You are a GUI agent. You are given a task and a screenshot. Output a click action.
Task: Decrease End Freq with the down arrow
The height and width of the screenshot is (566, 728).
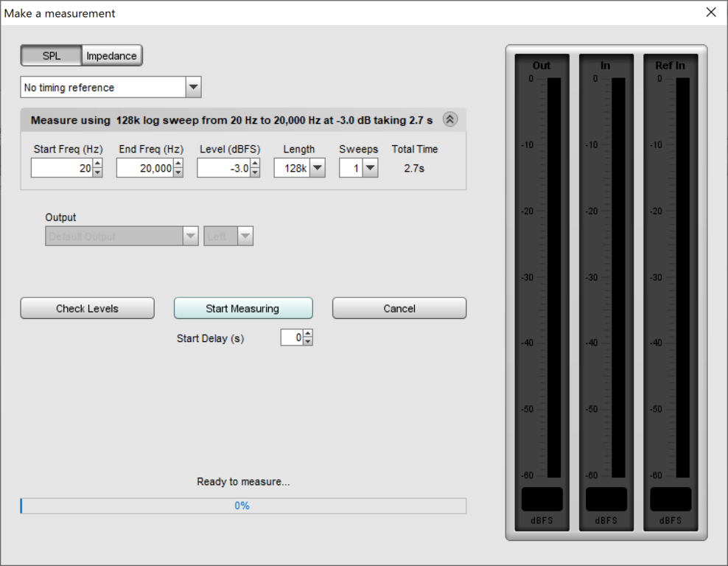(178, 172)
